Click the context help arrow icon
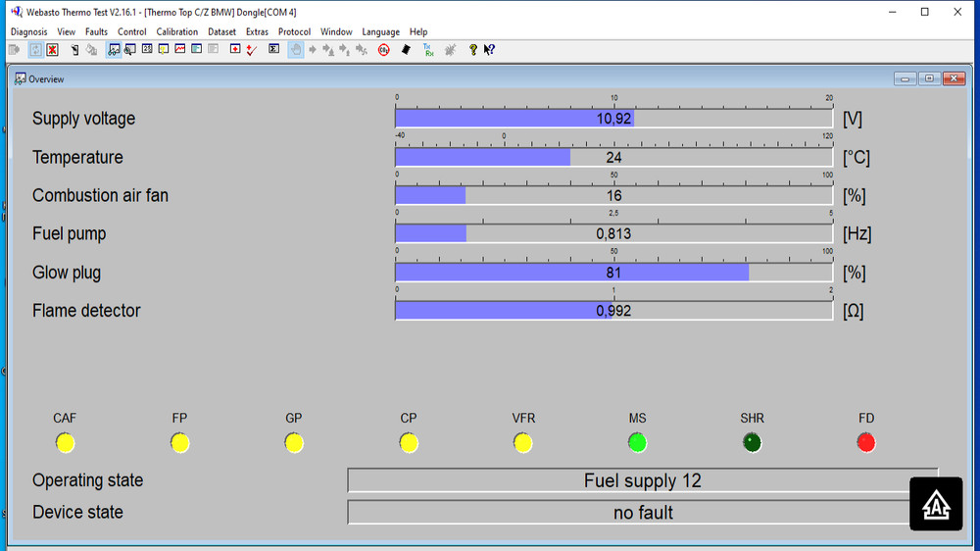Image resolution: width=980 pixels, height=551 pixels. click(x=489, y=50)
